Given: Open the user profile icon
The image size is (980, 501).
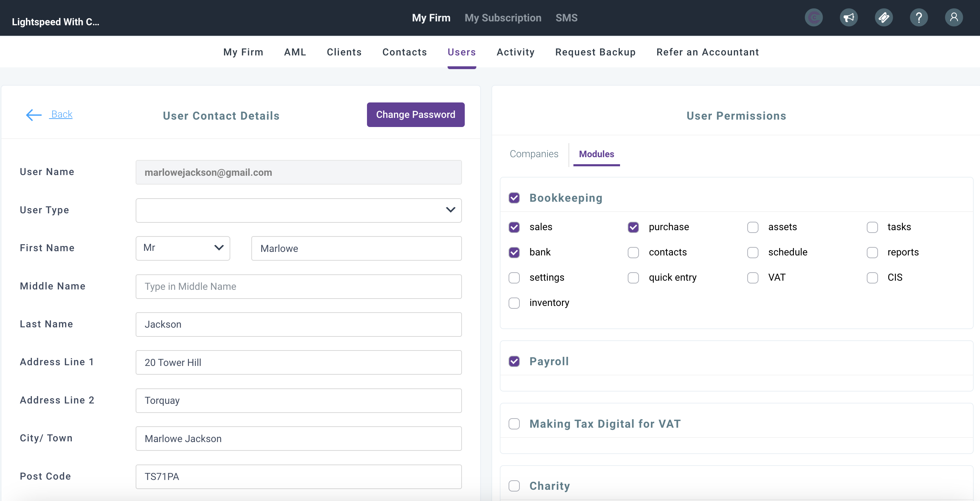Looking at the screenshot, I should [x=953, y=18].
